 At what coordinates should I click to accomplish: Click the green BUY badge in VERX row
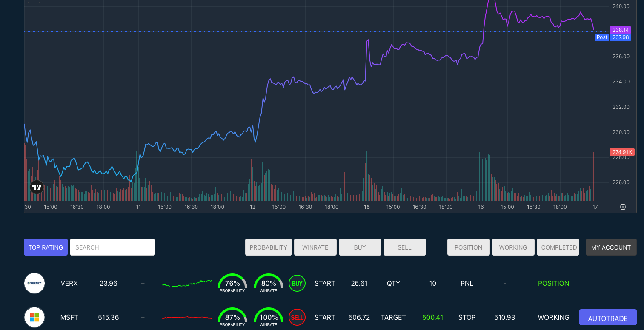point(297,283)
